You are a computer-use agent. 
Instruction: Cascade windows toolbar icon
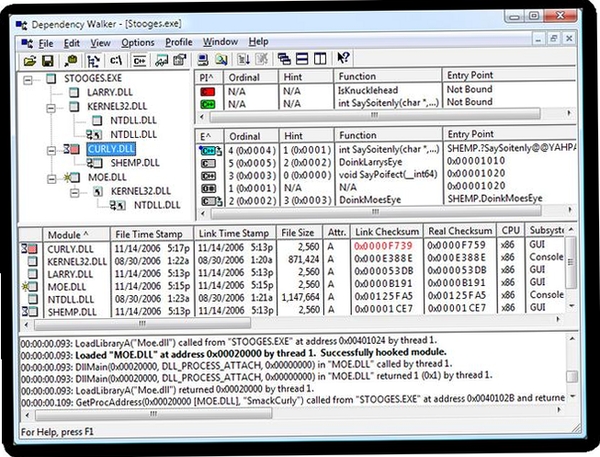click(x=284, y=59)
